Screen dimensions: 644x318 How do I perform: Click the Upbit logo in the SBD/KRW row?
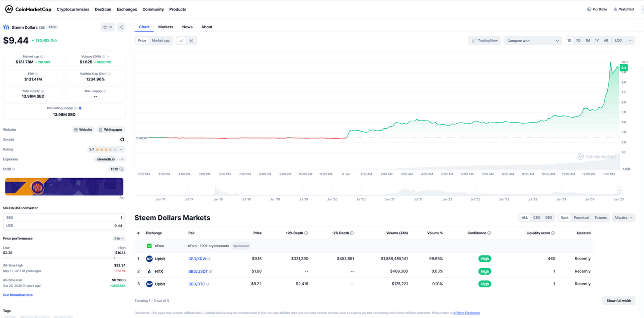[149, 259]
